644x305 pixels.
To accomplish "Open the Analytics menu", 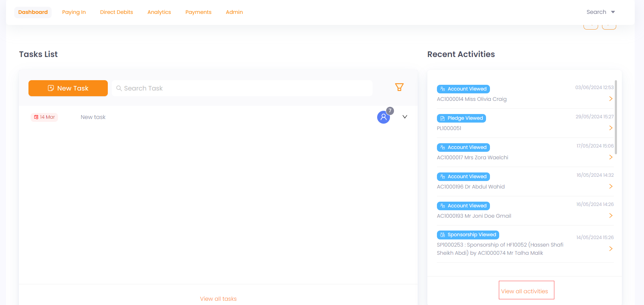I will tap(159, 12).
